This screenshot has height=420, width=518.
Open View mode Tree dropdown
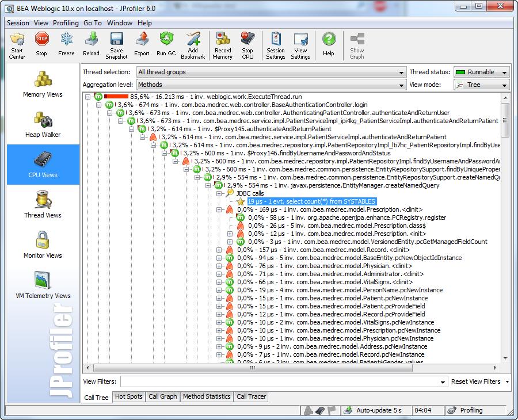tap(482, 85)
